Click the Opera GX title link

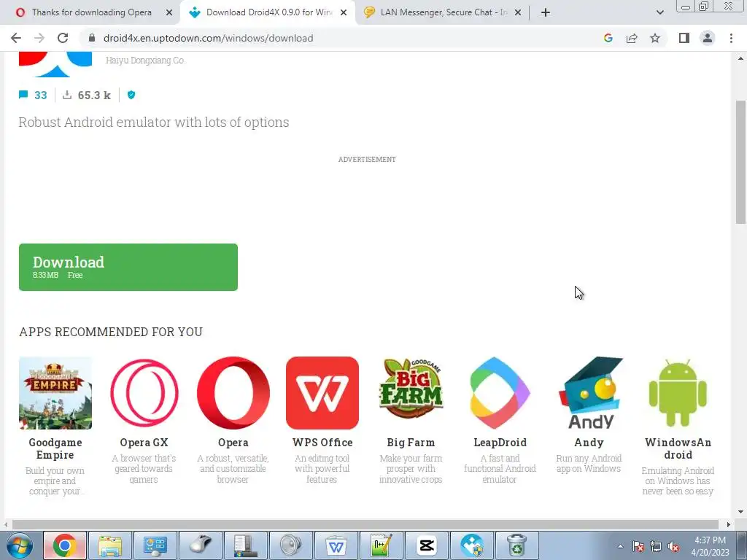[144, 443]
